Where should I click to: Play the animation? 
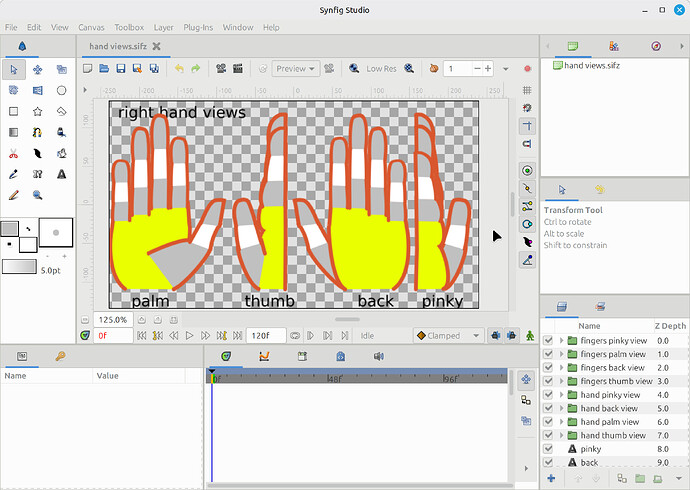[189, 336]
